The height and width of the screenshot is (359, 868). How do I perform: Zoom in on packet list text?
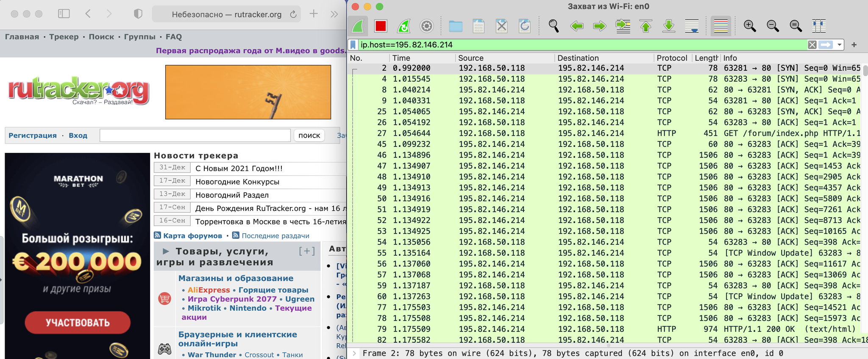click(x=749, y=26)
